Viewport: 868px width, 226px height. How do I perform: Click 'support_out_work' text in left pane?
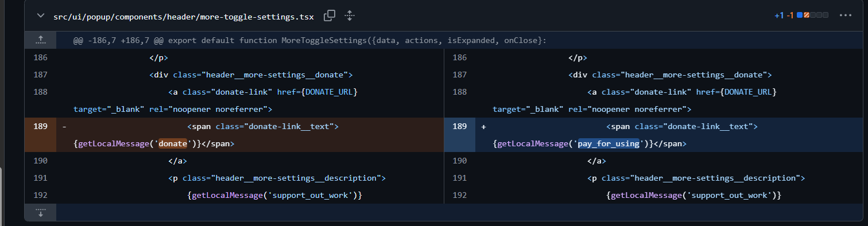point(310,196)
